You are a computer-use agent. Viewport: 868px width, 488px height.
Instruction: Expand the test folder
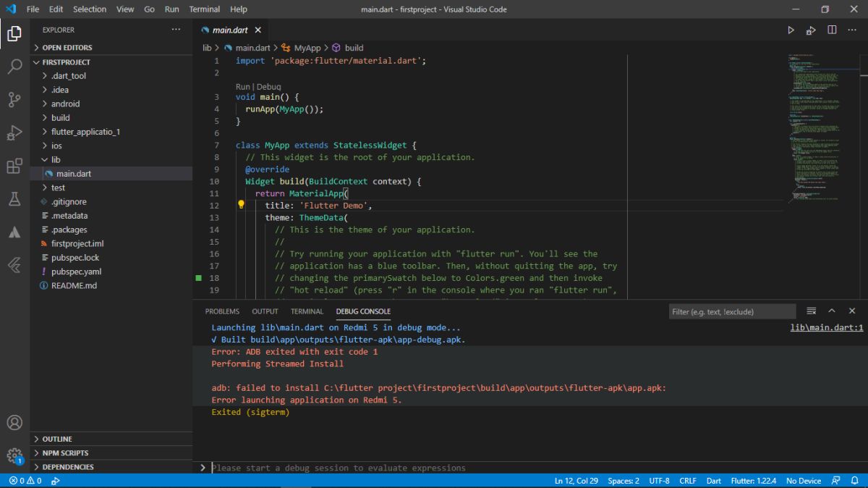[x=111, y=188]
